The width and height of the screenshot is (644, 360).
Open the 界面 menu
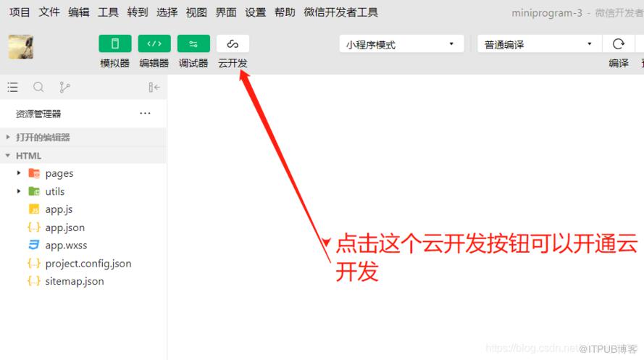coord(226,12)
